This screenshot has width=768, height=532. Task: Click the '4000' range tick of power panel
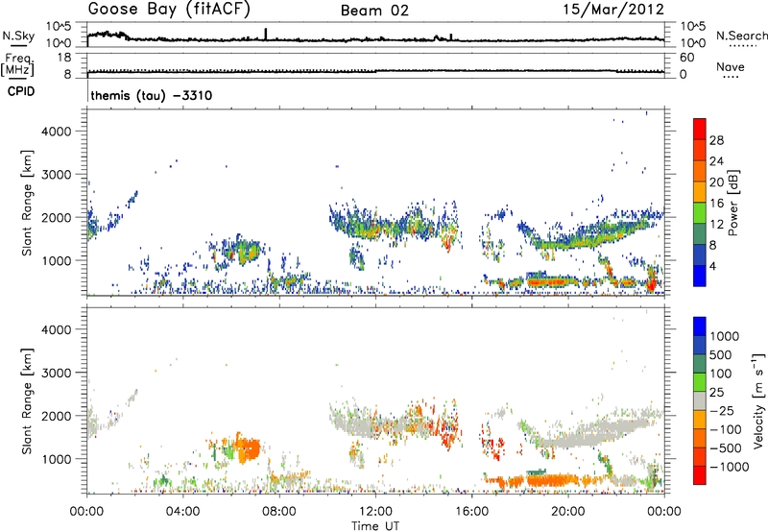click(57, 132)
